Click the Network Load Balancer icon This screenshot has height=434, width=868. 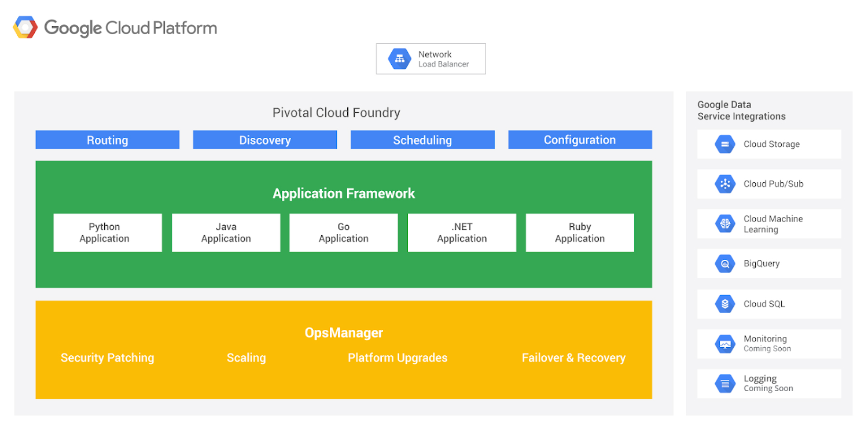click(400, 58)
